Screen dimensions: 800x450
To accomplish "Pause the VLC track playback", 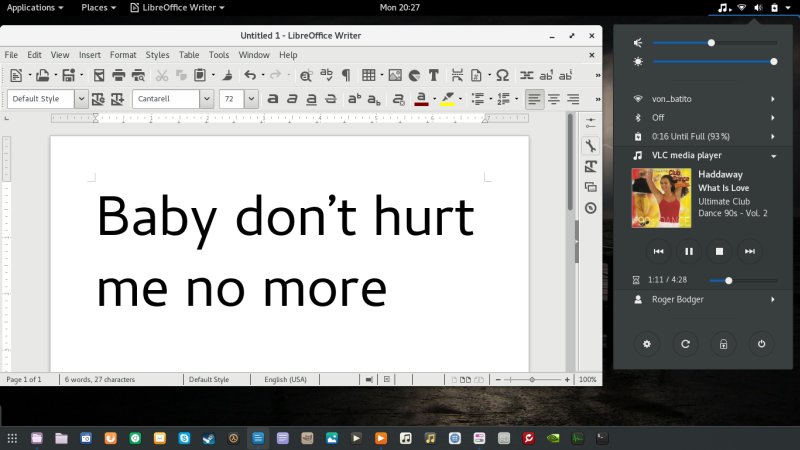I will (x=688, y=251).
